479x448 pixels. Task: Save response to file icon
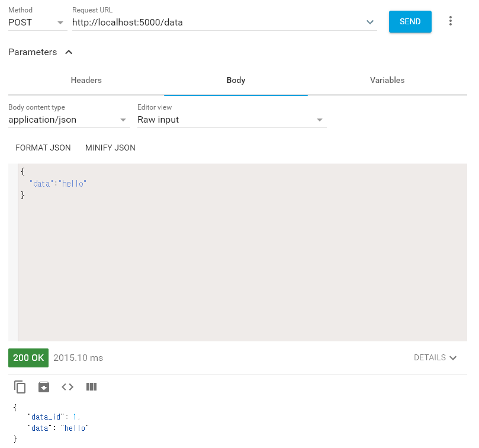click(x=44, y=387)
